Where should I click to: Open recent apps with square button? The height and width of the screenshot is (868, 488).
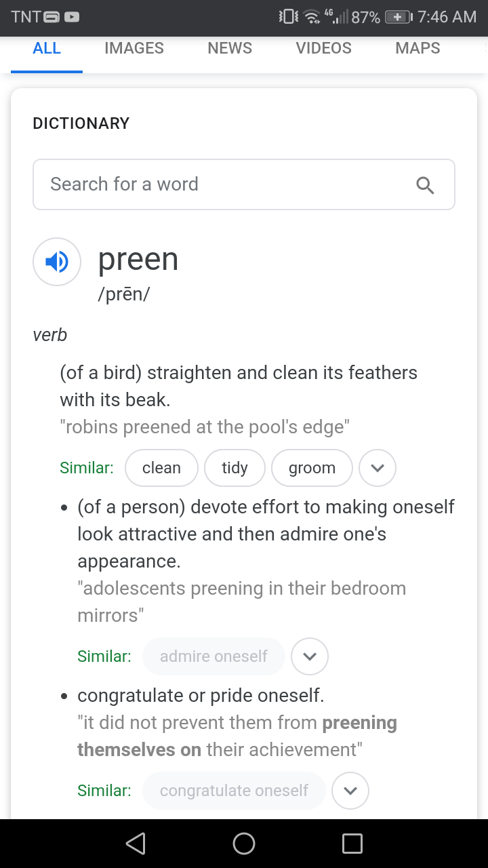(352, 843)
